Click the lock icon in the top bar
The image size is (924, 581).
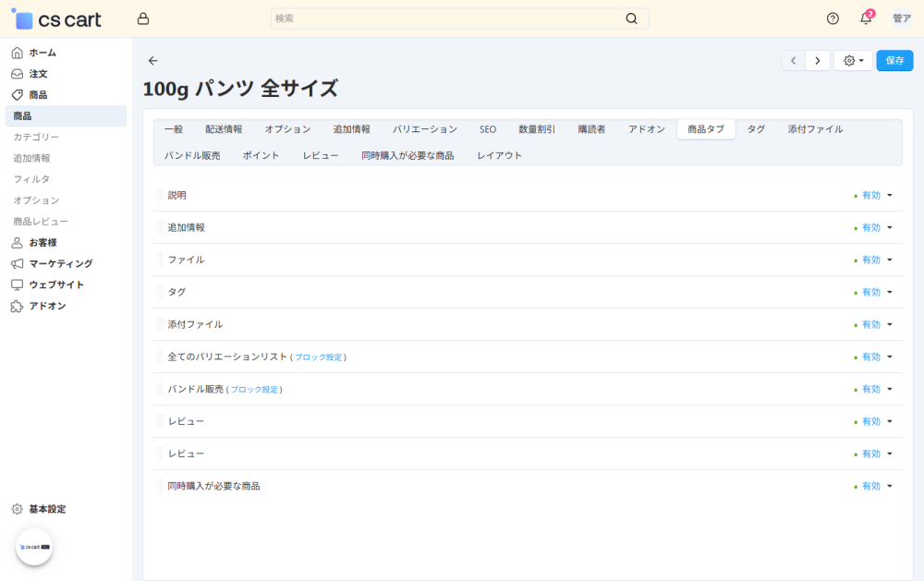tap(142, 18)
